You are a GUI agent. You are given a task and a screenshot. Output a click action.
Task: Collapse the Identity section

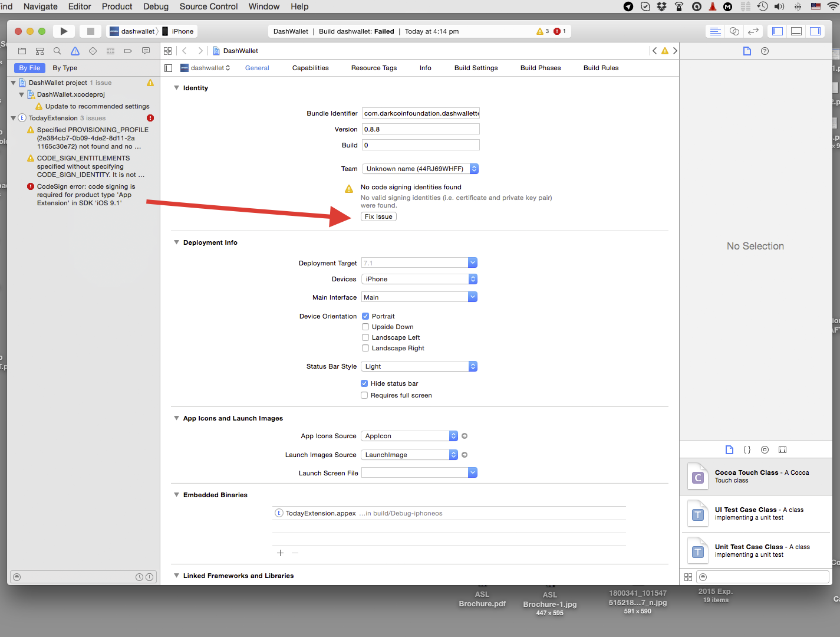coord(176,88)
